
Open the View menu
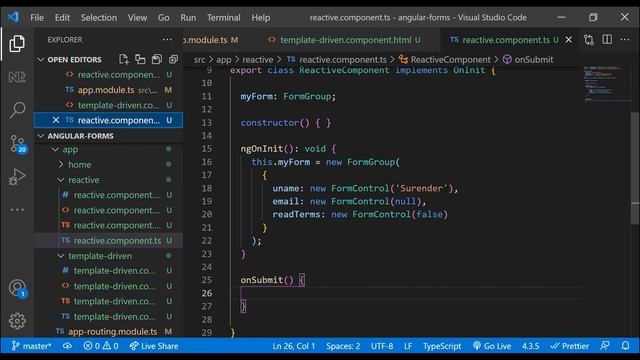coord(137,18)
